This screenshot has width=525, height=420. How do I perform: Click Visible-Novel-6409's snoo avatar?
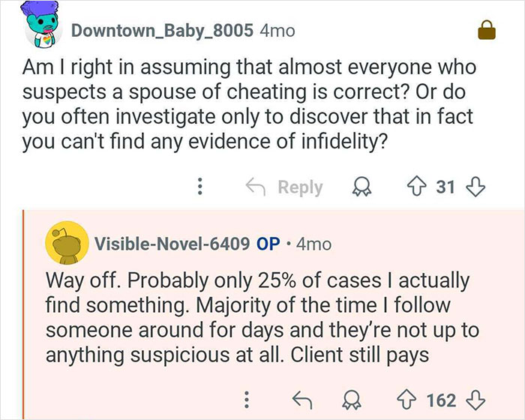(64, 242)
